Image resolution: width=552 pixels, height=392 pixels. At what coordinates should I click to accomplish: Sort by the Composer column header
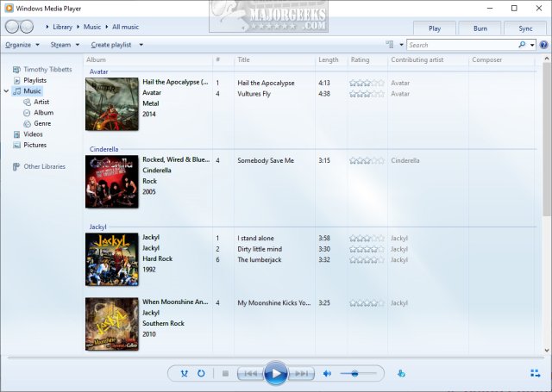502,59
